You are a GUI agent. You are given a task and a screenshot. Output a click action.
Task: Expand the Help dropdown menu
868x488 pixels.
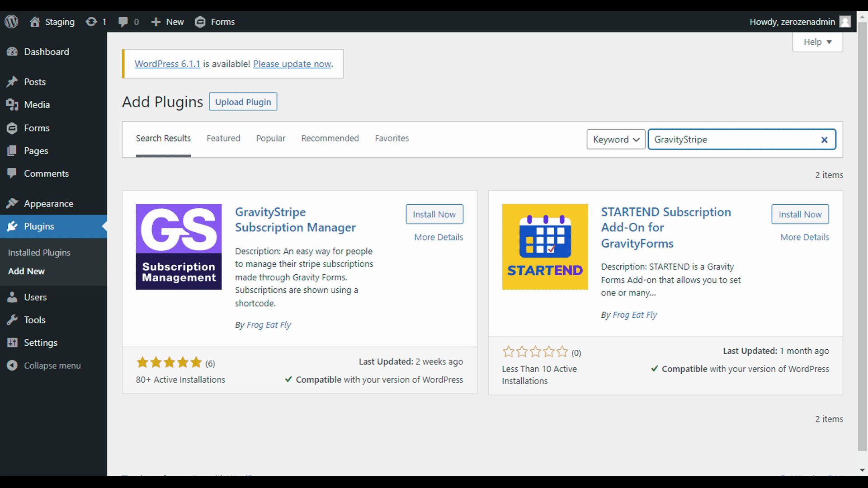(x=817, y=41)
